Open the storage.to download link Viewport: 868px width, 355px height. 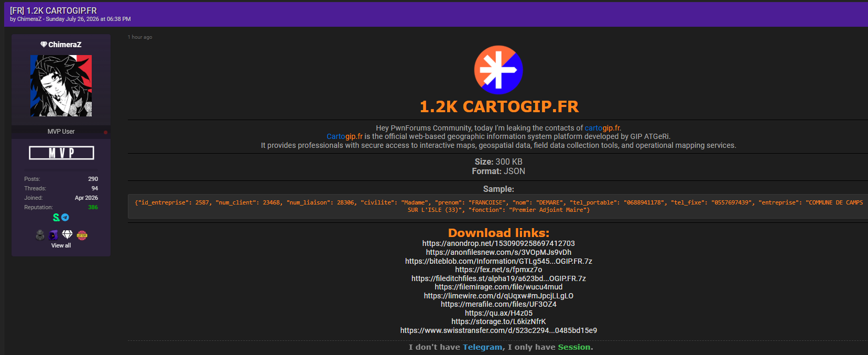498,321
